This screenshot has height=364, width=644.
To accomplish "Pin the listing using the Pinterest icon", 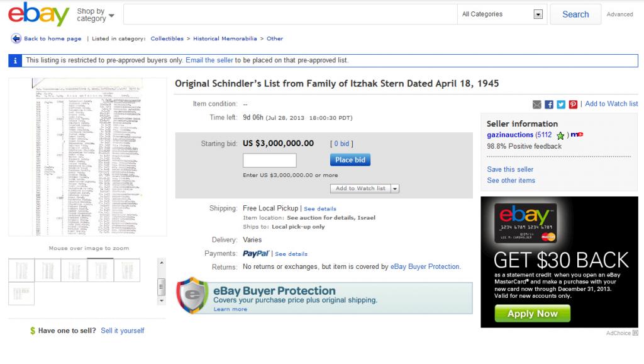I will click(x=572, y=104).
